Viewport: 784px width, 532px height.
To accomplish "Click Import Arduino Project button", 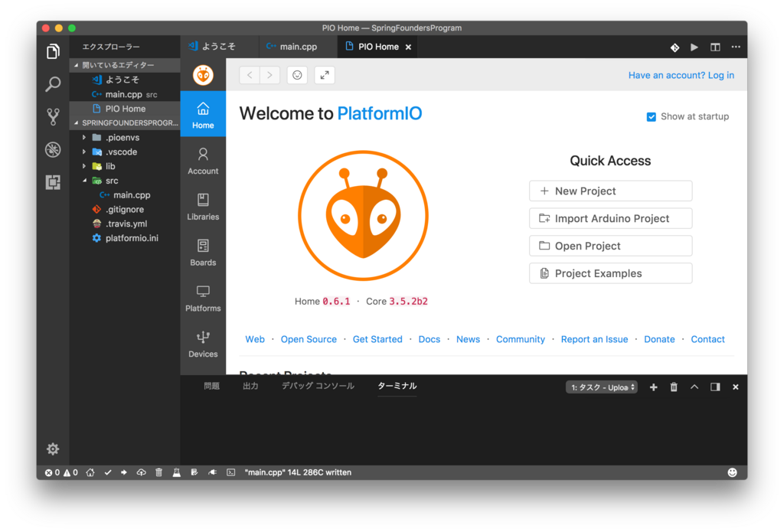I will [610, 218].
